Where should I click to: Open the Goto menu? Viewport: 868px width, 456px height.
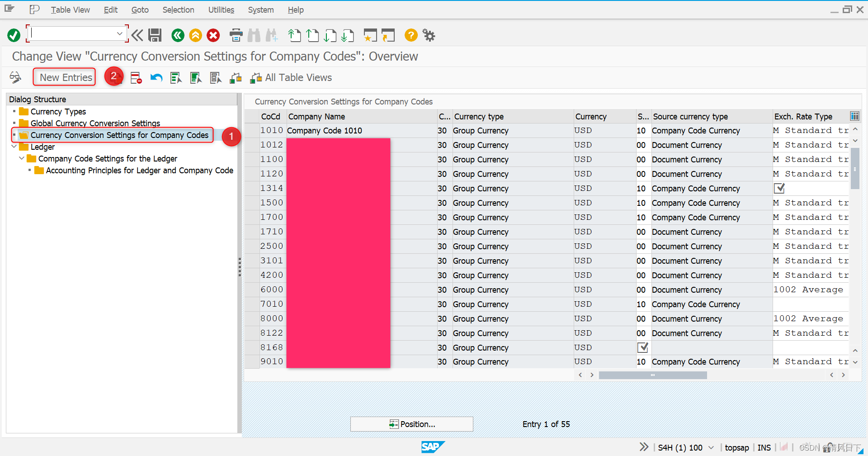coord(140,9)
